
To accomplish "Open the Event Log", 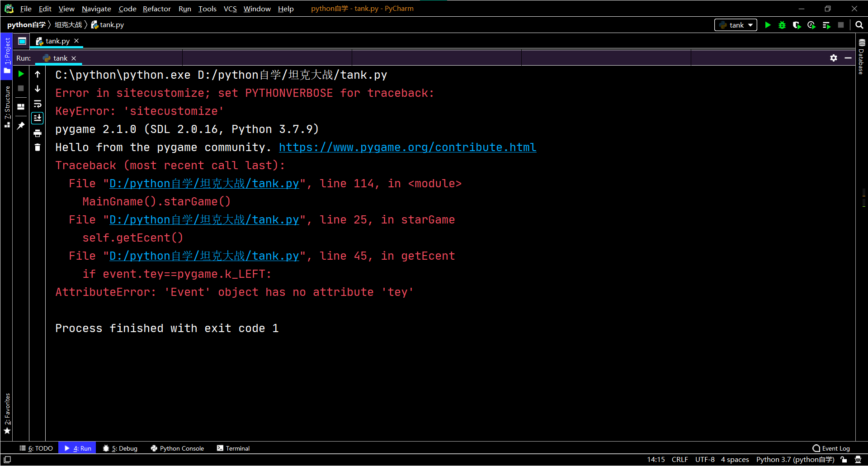I will pyautogui.click(x=831, y=448).
